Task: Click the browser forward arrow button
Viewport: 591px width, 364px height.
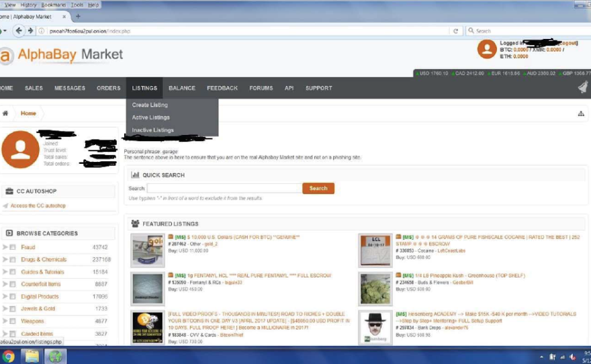Action: point(30,31)
